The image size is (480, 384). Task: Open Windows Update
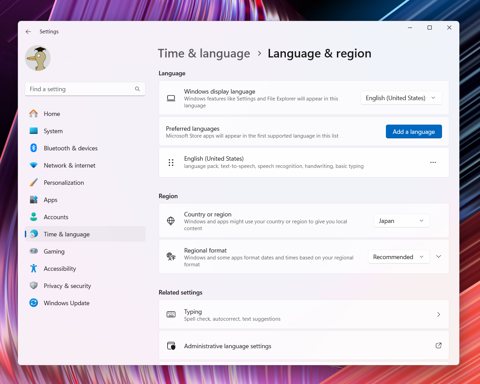coord(85,303)
